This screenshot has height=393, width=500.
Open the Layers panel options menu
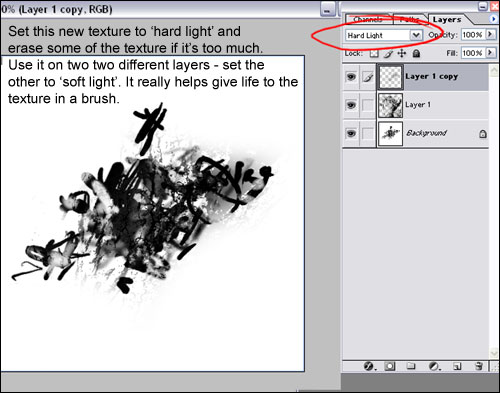(x=493, y=19)
